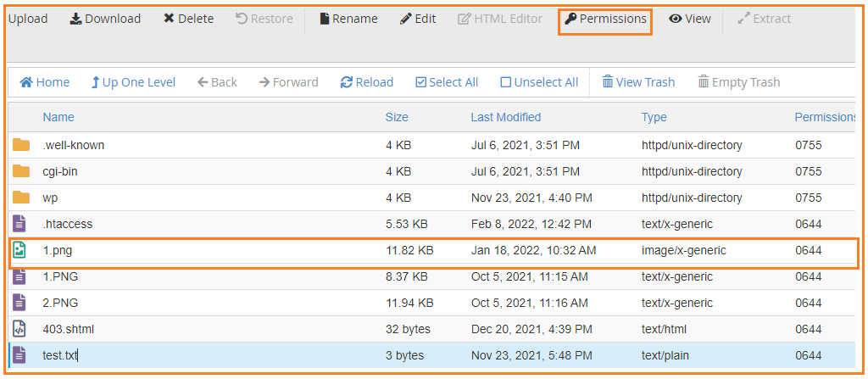The width and height of the screenshot is (868, 379).
Task: Select the wp folder
Action: (x=431, y=198)
